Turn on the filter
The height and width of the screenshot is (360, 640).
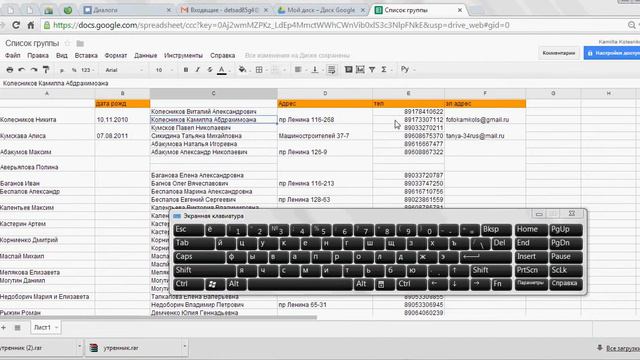(372, 70)
